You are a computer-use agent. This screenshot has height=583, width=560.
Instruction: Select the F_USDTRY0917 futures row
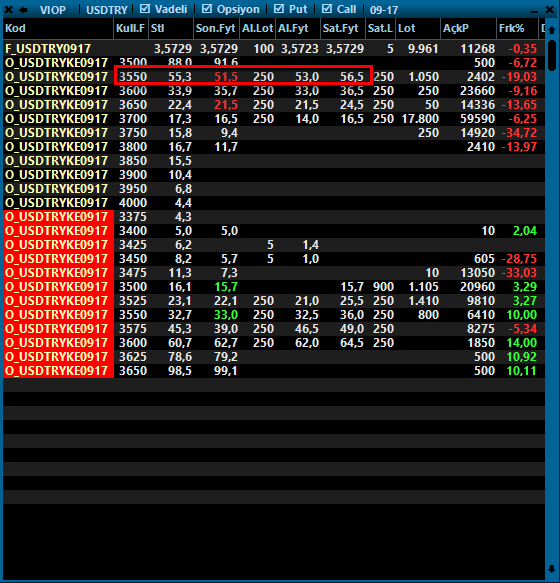274,49
